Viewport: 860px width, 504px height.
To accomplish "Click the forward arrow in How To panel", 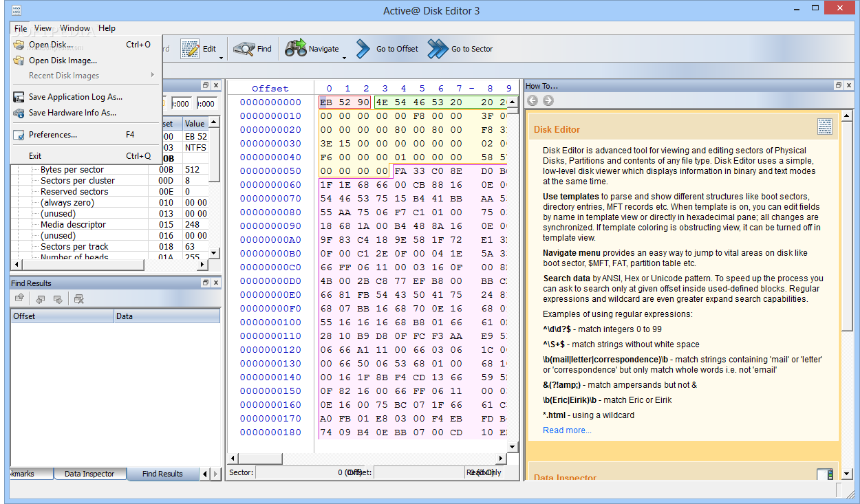I will 548,100.
